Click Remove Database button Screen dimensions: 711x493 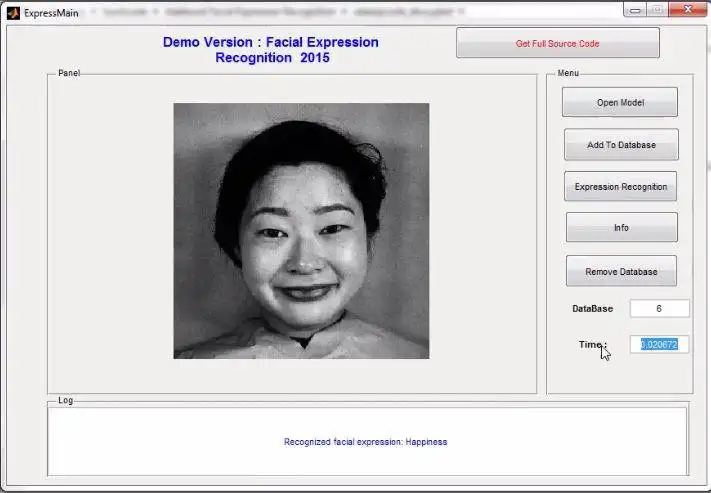click(621, 271)
